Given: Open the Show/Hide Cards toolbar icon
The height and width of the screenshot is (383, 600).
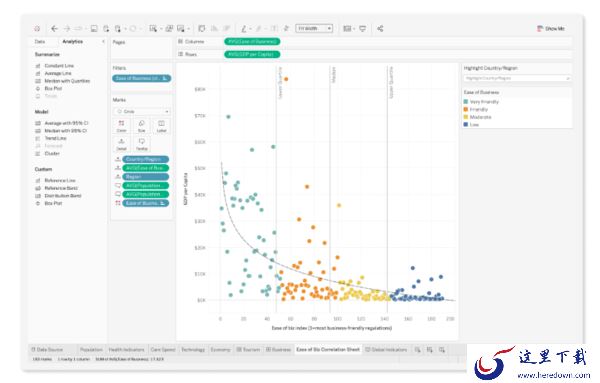Looking at the screenshot, I should (x=347, y=29).
